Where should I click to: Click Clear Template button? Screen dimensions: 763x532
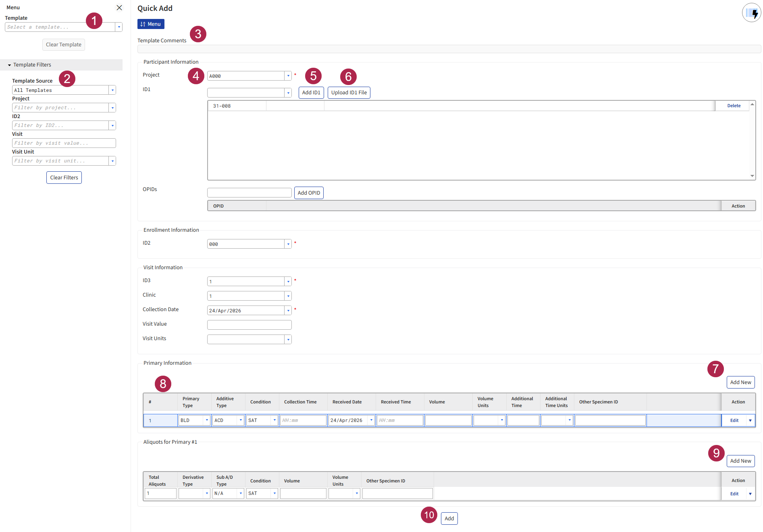64,45
